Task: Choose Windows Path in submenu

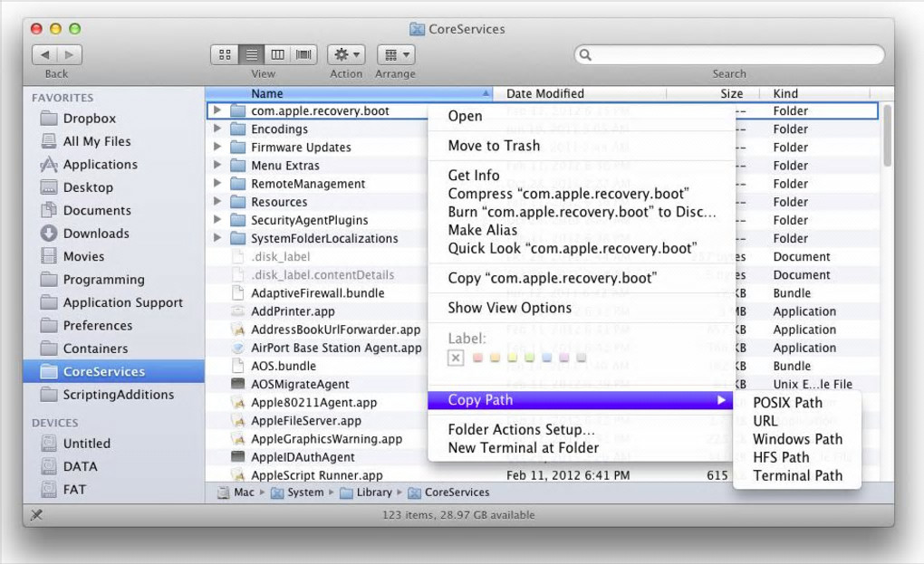Action: pyautogui.click(x=797, y=439)
